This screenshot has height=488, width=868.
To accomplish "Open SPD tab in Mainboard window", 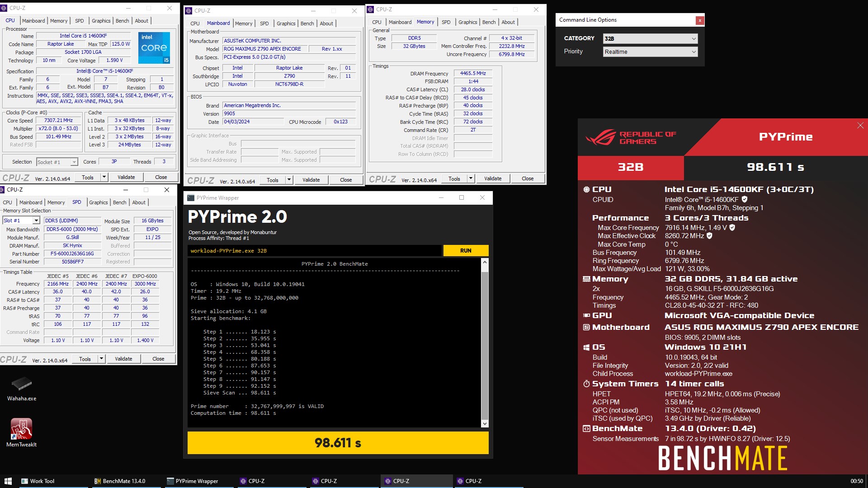I will tap(264, 23).
